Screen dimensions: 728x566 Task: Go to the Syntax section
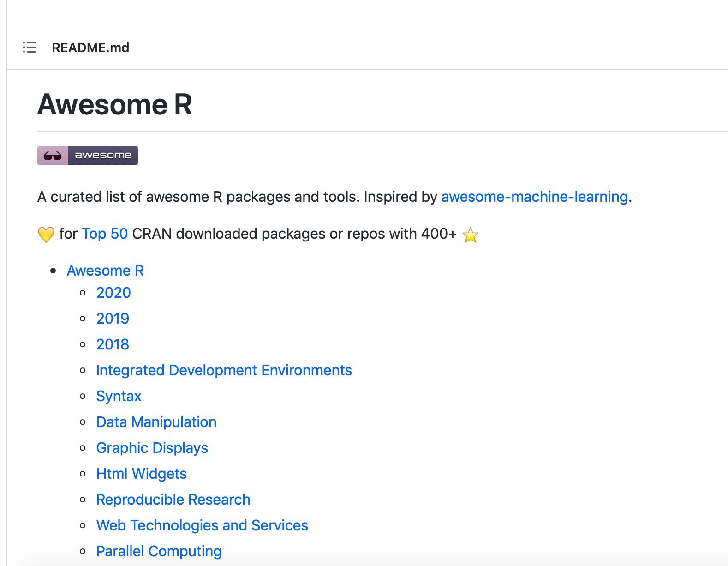[119, 396]
